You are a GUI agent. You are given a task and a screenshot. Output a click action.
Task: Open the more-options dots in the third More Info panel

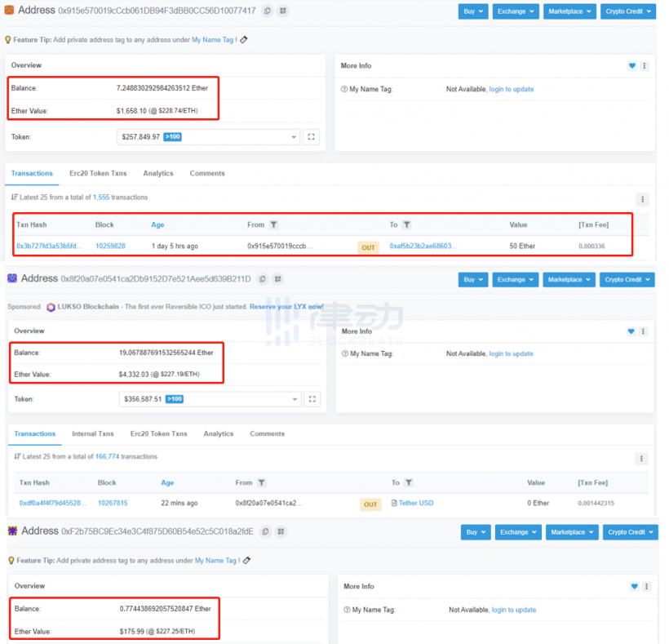click(646, 586)
